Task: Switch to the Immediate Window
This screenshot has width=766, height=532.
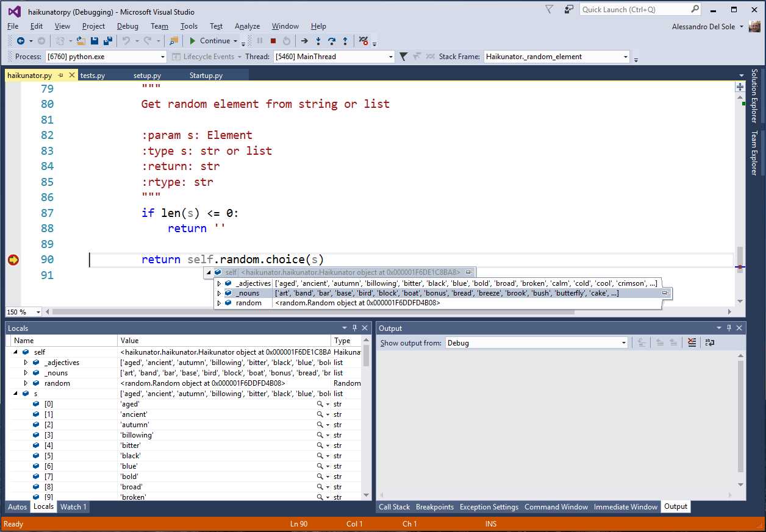Action: click(x=625, y=506)
